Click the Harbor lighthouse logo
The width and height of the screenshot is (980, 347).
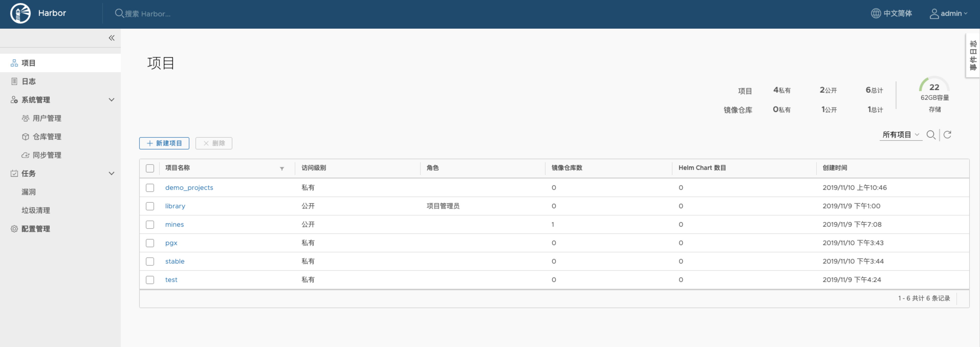(x=20, y=13)
